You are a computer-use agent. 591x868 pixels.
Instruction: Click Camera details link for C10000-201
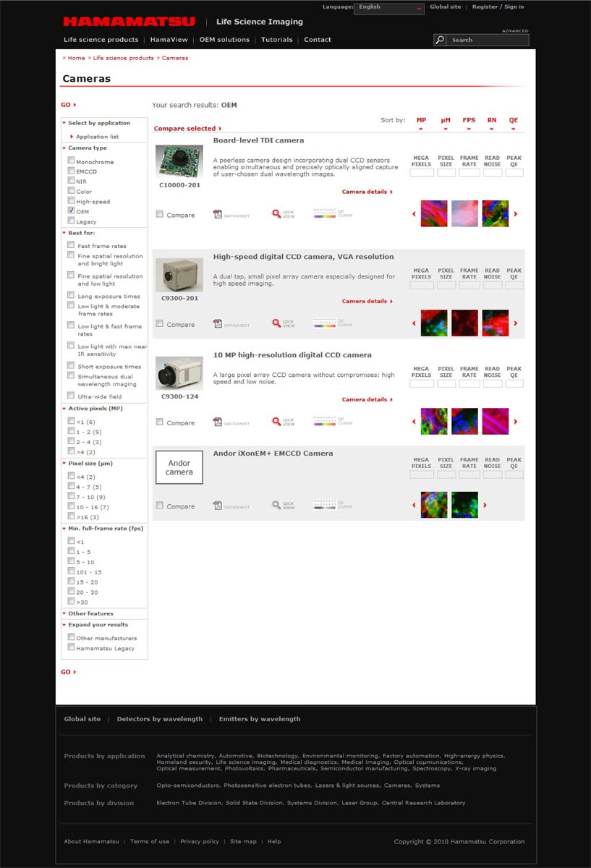point(367,192)
